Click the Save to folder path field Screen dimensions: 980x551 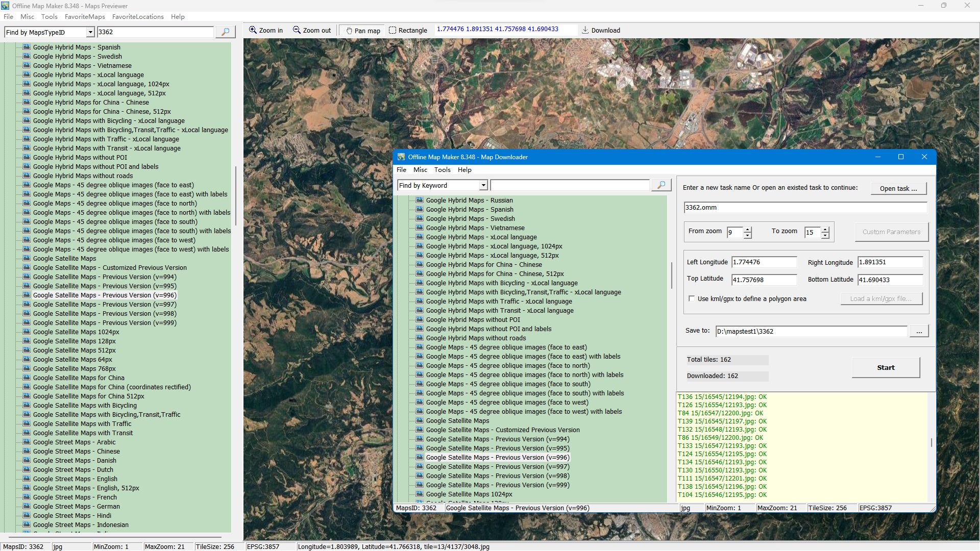tap(811, 332)
